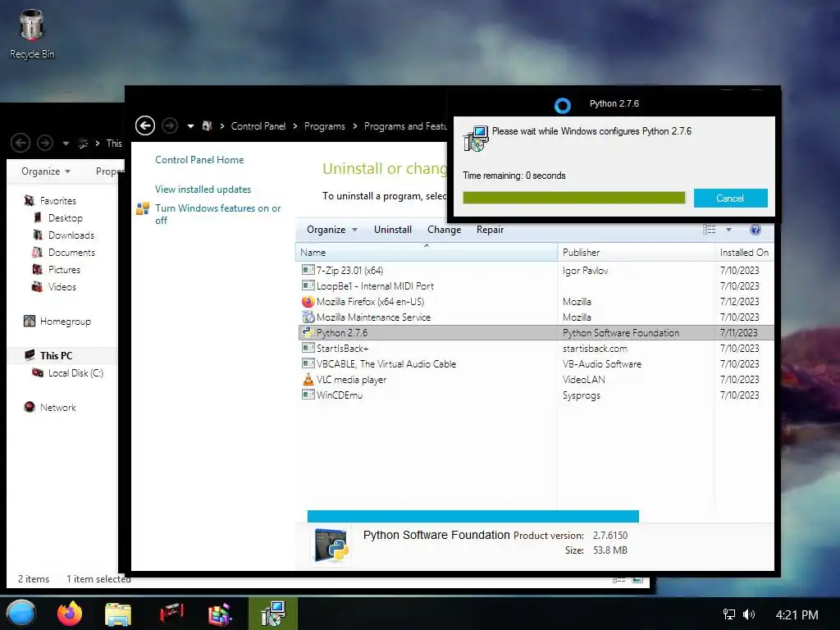Viewport: 840px width, 630px height.
Task: Click the VLC media player cone icon
Action: (308, 379)
